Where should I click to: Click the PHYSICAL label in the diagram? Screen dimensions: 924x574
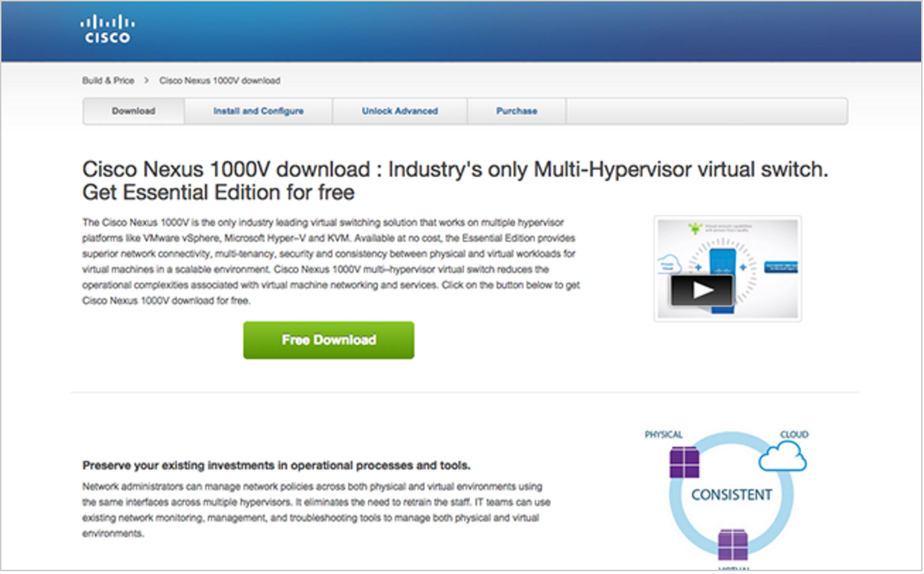(664, 435)
